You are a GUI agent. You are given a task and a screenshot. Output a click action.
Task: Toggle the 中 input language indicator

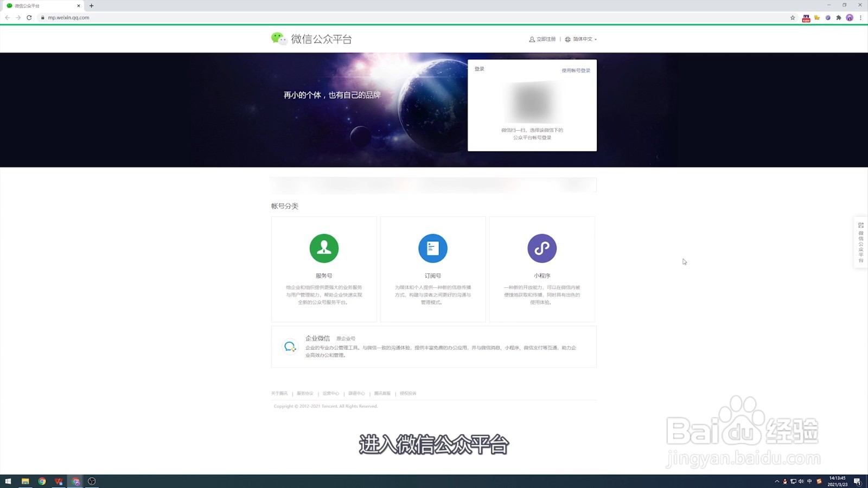pyautogui.click(x=810, y=481)
